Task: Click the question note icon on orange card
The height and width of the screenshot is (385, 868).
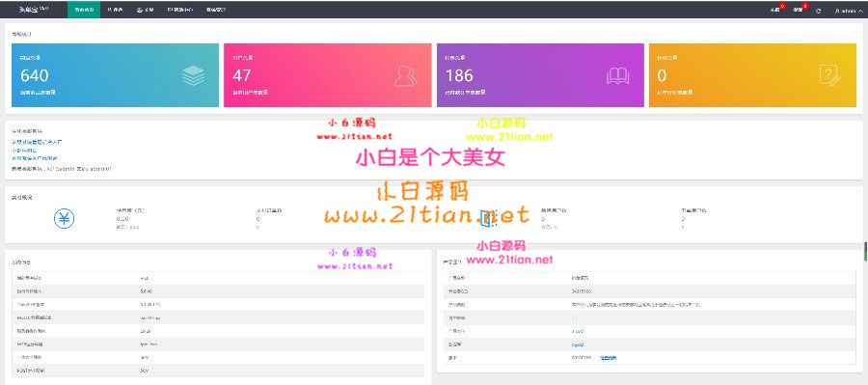Action: 829,75
